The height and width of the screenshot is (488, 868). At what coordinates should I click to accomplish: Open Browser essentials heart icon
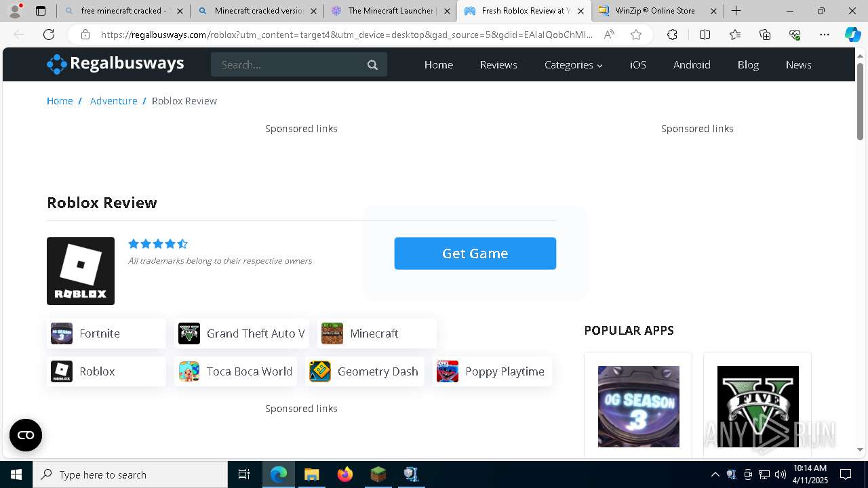(x=795, y=35)
